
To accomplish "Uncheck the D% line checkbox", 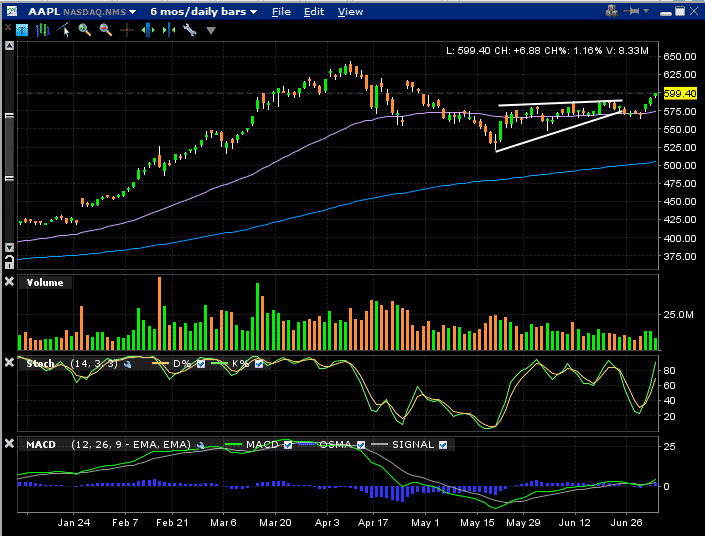I will pos(201,364).
